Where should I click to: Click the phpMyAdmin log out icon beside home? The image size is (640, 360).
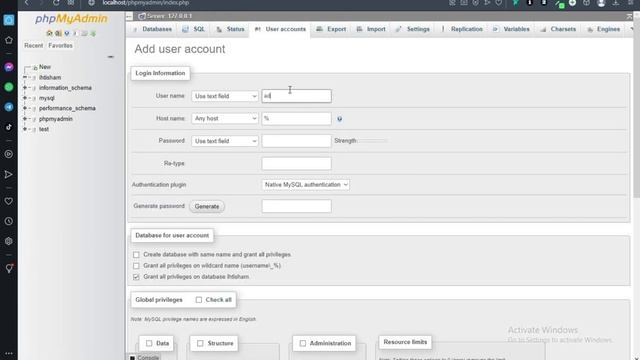(58, 33)
